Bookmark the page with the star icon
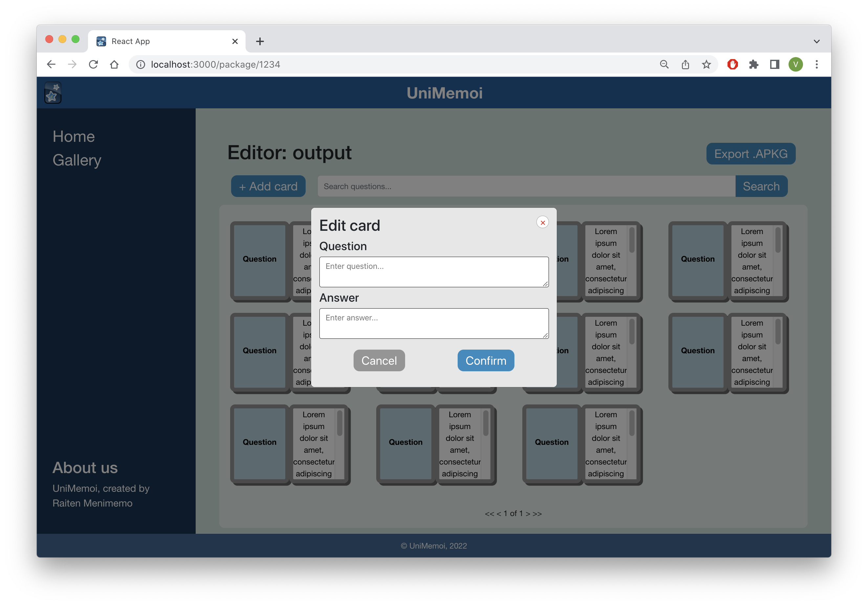 [x=706, y=65]
